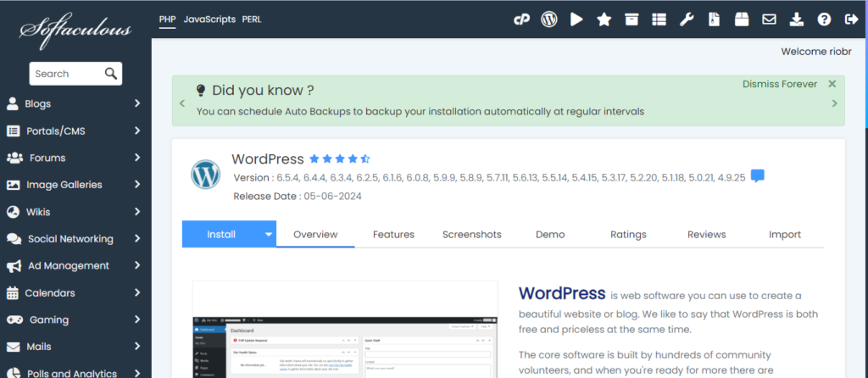This screenshot has height=378, width=868.
Task: Open WordPress Manager icon in top bar
Action: (x=549, y=19)
